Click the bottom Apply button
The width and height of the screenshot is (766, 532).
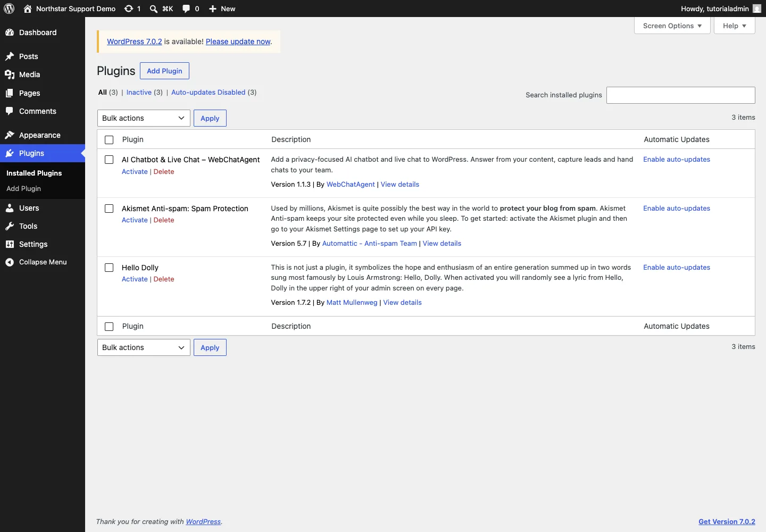210,347
